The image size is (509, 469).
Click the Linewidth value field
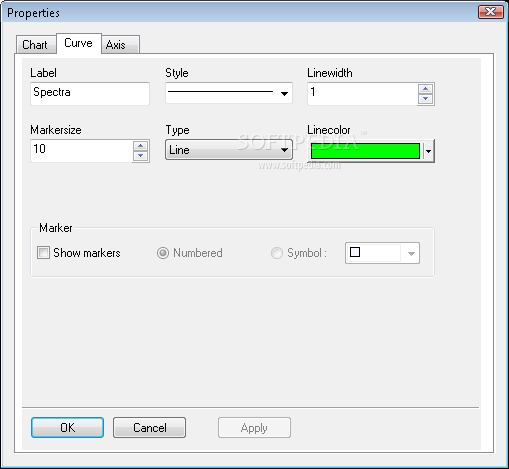click(362, 94)
